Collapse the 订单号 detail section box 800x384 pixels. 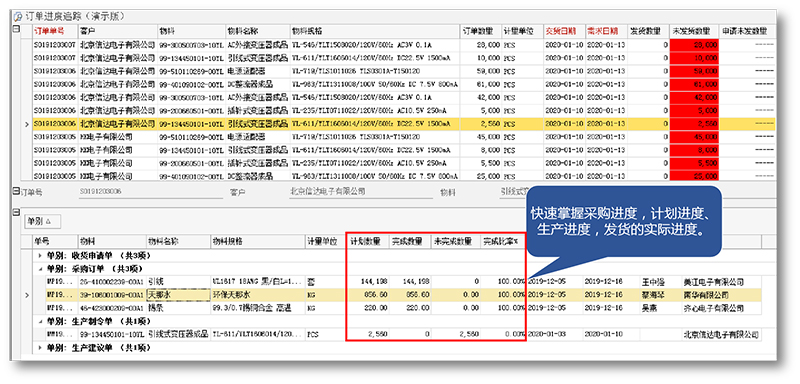(16, 192)
